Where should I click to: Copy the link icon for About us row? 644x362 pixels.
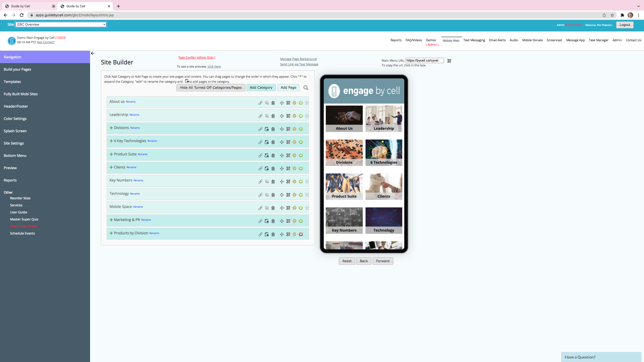click(260, 103)
